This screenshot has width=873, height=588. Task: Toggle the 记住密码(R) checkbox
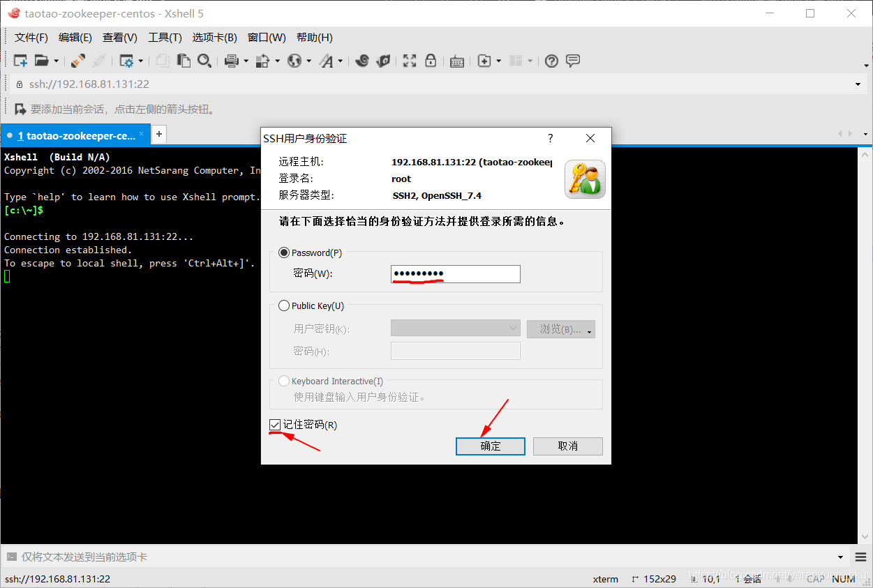(275, 424)
